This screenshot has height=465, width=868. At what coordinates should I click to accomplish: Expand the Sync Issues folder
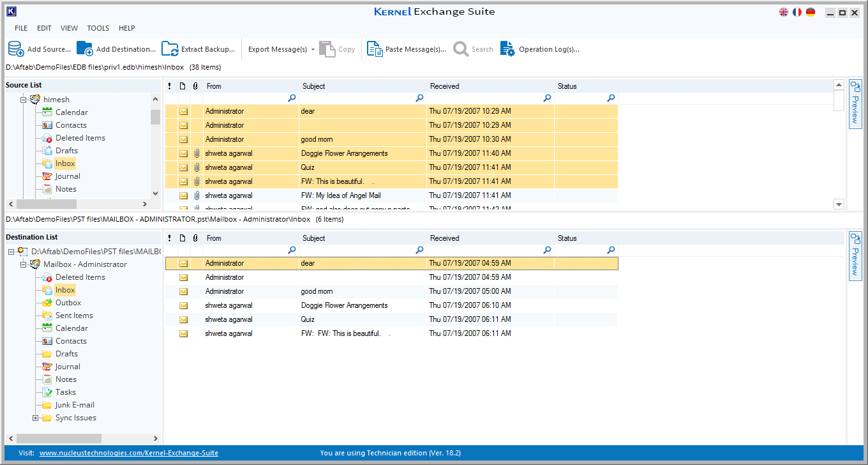(x=36, y=418)
